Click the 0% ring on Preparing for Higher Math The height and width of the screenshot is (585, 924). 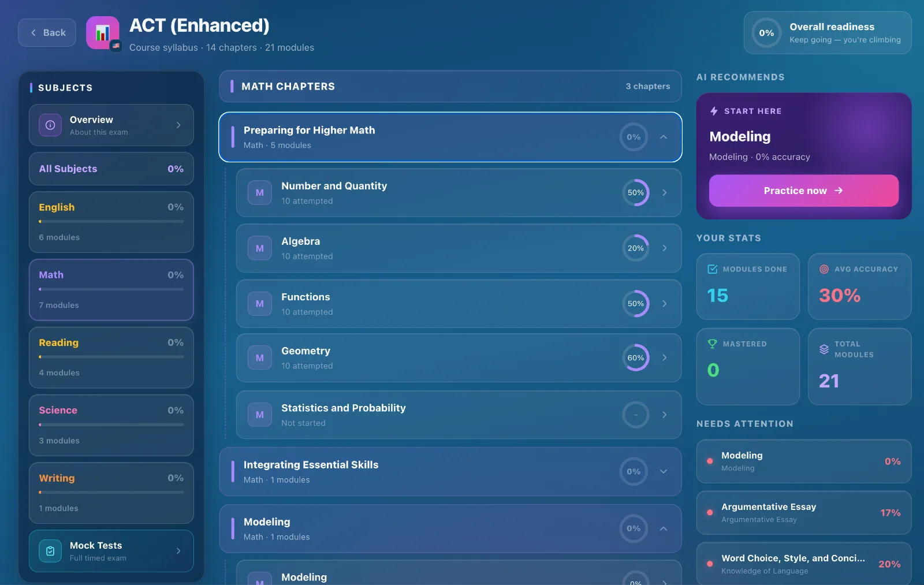tap(634, 137)
